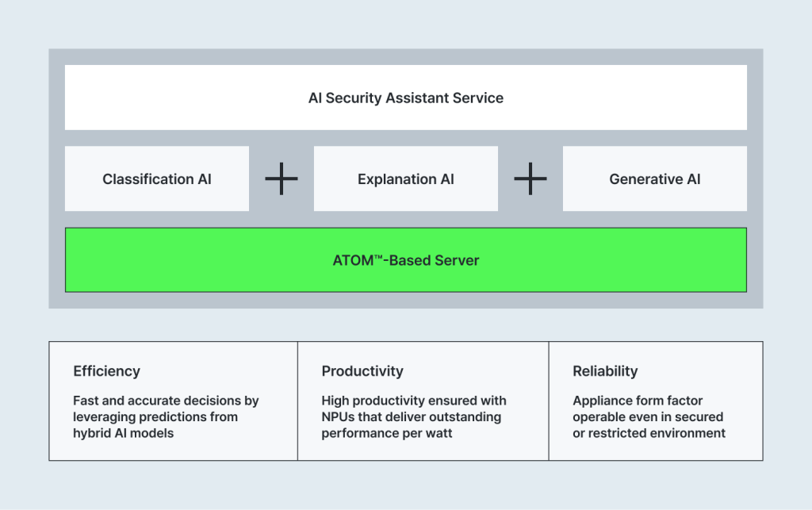812x510 pixels.
Task: Click the Reliability heading
Action: (605, 371)
